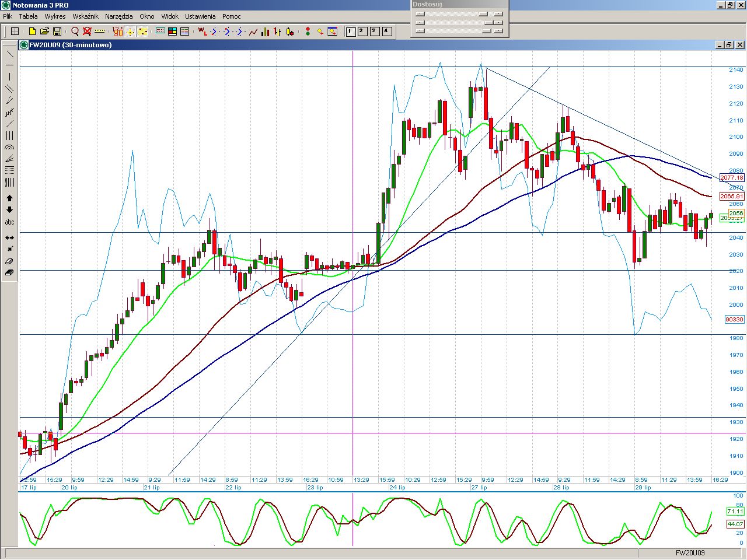Select the concentric arcs drawing tool
Viewport: 747px width, 560px height.
pyautogui.click(x=9, y=148)
